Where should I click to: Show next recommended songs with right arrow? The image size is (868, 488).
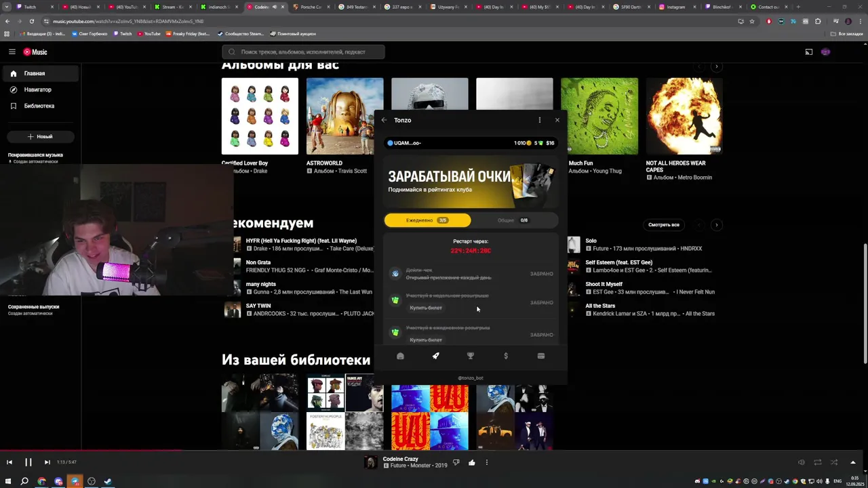pos(717,224)
